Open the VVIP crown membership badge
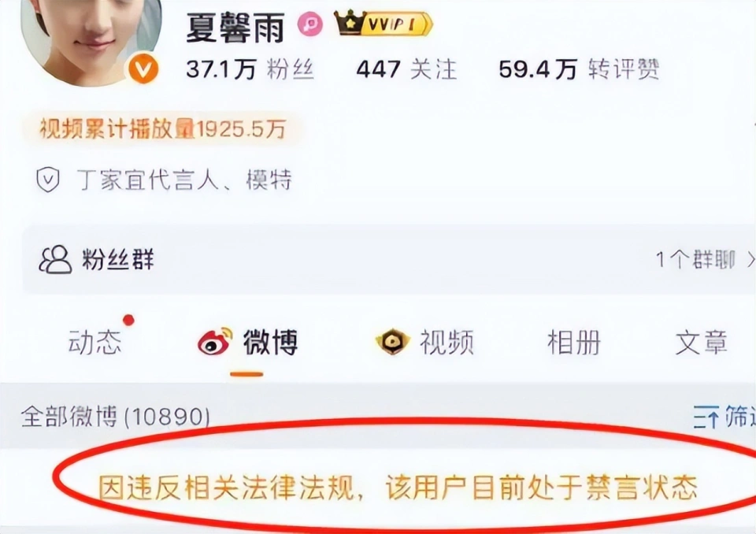 coord(384,23)
